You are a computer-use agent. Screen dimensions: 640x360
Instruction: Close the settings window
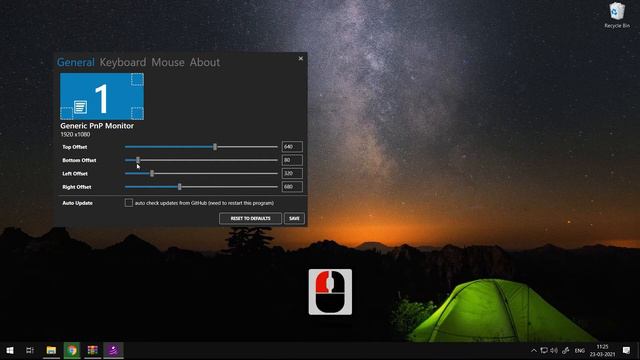[301, 58]
